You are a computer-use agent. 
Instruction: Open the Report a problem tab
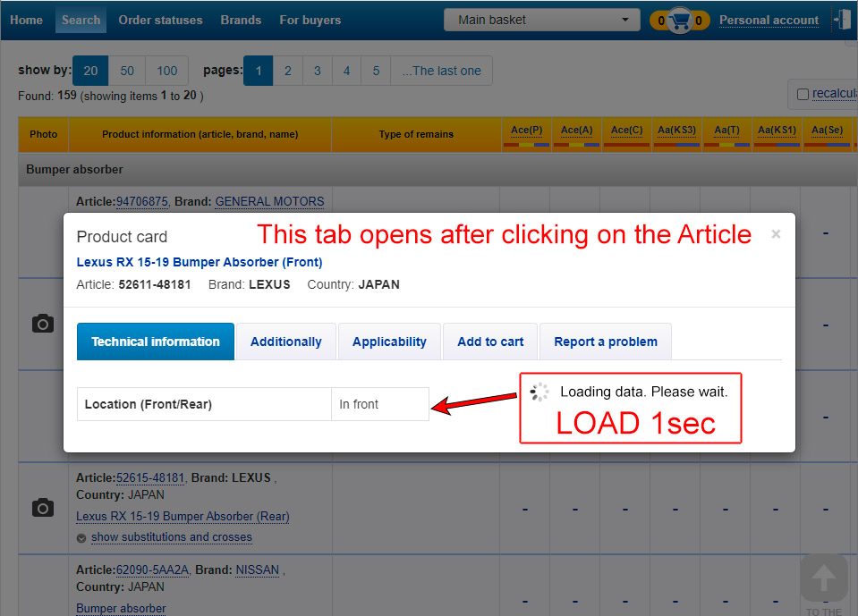click(605, 342)
